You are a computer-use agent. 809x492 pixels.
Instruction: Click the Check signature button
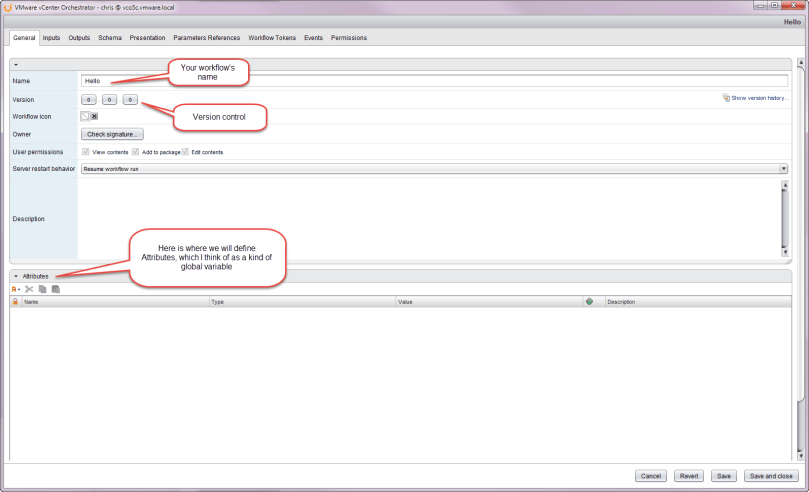[x=114, y=134]
